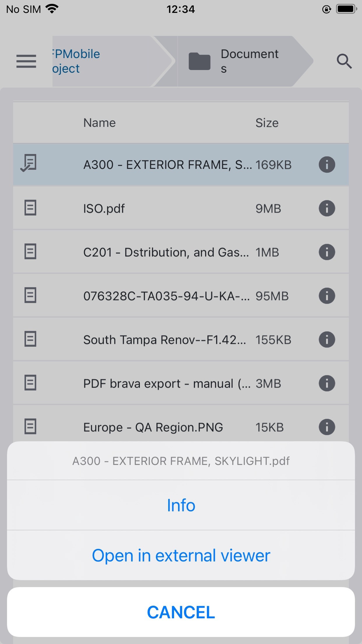Screen dimensions: 362x644
Task: Open the hamburger menu
Action: pos(26,61)
